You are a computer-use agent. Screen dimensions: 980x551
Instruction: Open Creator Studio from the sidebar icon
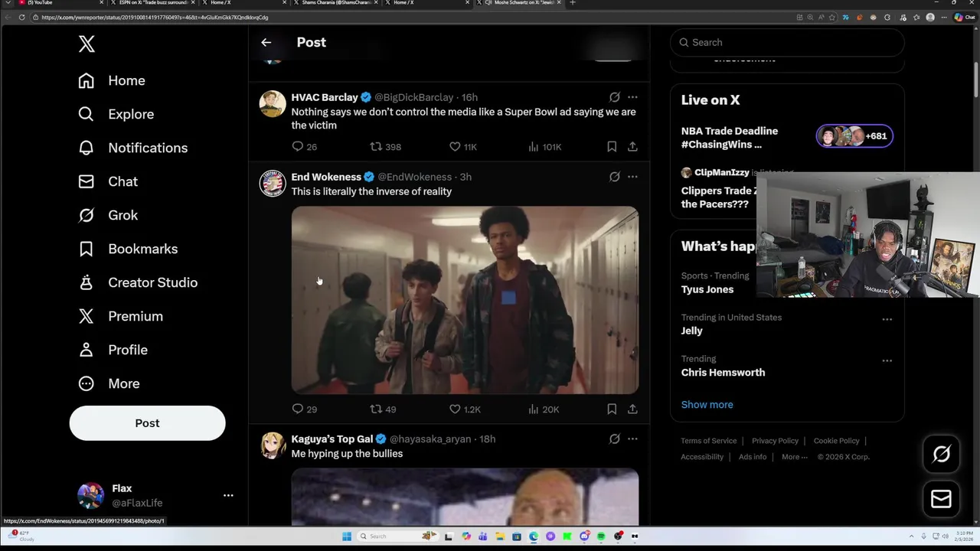[86, 282]
